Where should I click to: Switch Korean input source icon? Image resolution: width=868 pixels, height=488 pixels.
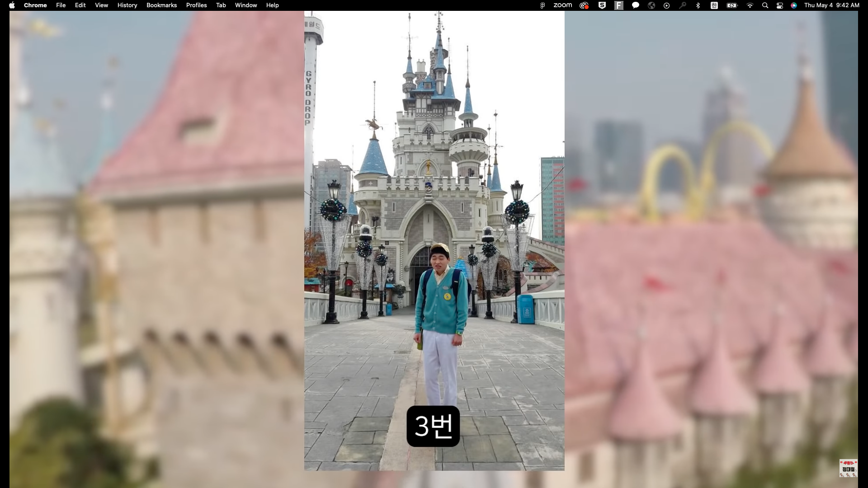(714, 5)
